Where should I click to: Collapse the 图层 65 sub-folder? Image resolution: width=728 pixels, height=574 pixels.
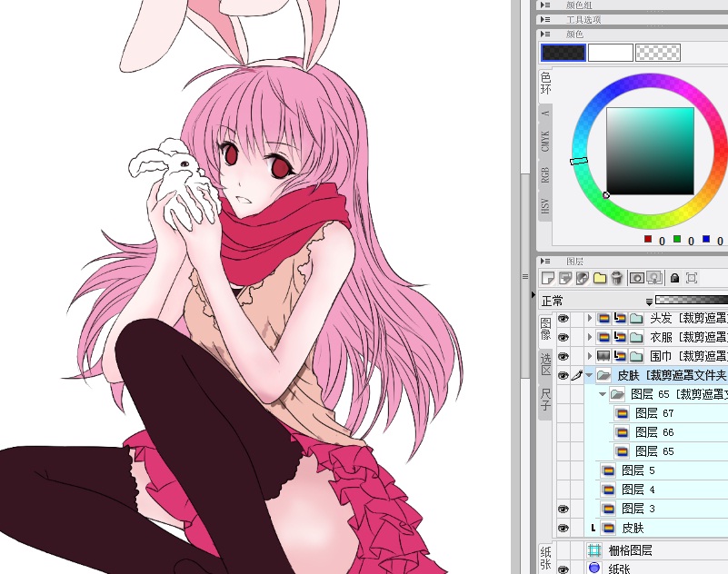coord(603,394)
